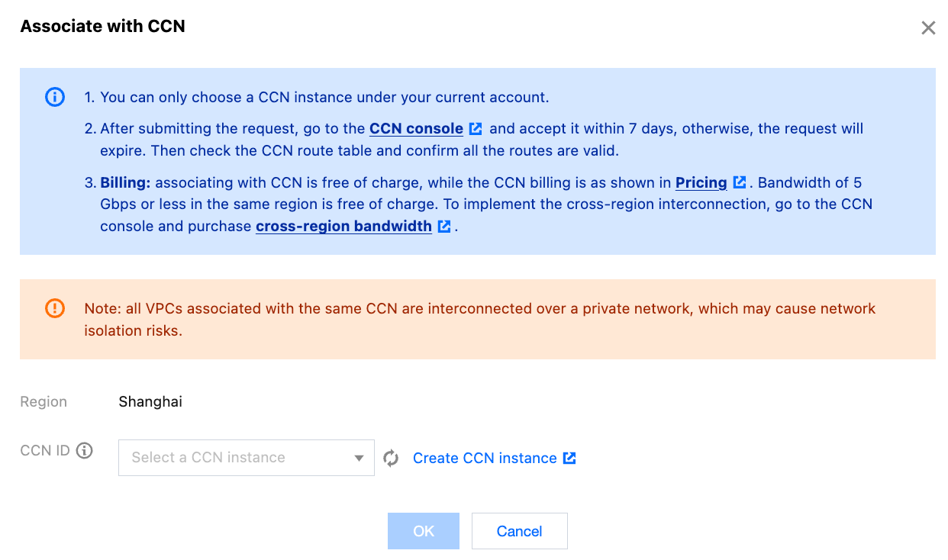
Task: Show the CCN ID info tooltip icon
Action: click(85, 450)
